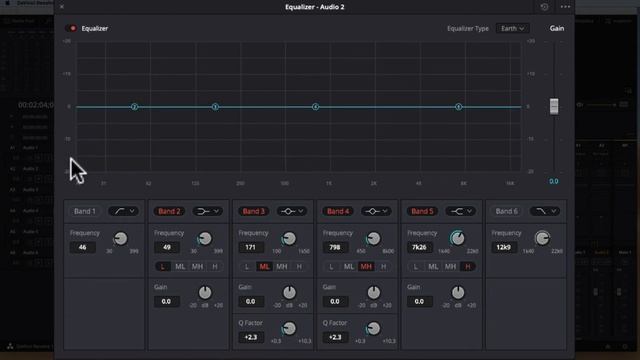This screenshot has height=360, width=640.
Task: Select H range for Band 5
Action: point(468,267)
